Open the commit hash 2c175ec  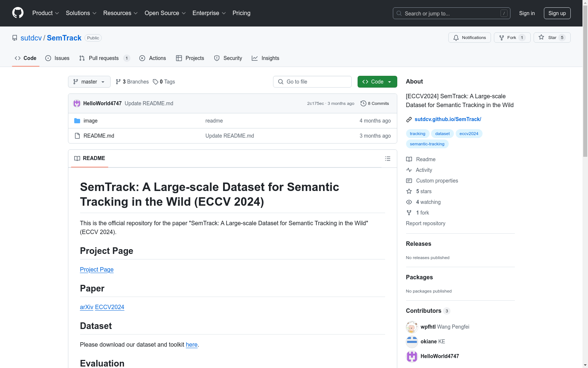click(x=316, y=103)
